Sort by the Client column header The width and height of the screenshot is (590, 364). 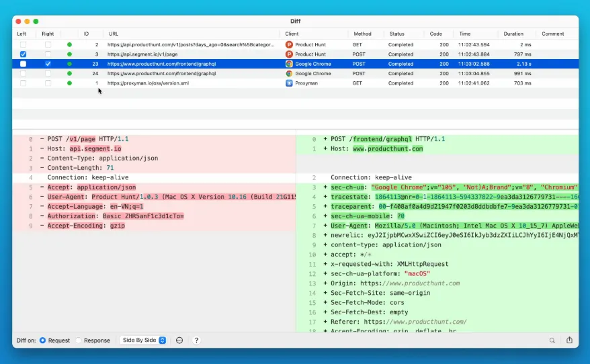click(292, 34)
